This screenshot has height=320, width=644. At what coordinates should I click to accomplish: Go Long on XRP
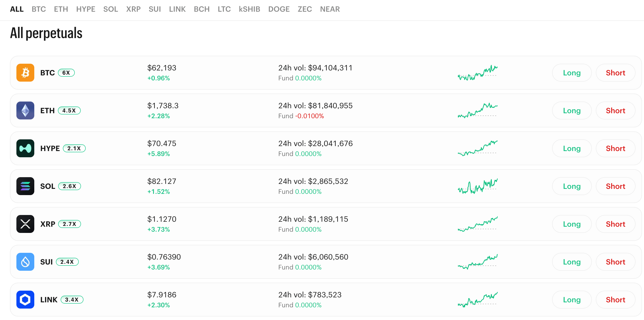[x=572, y=224]
